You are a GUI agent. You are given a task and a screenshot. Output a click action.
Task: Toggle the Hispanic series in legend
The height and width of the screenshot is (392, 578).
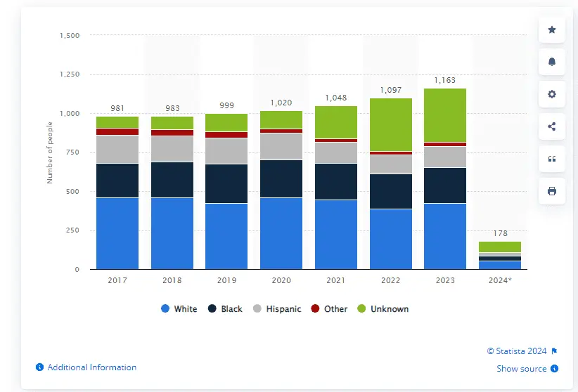tap(278, 309)
